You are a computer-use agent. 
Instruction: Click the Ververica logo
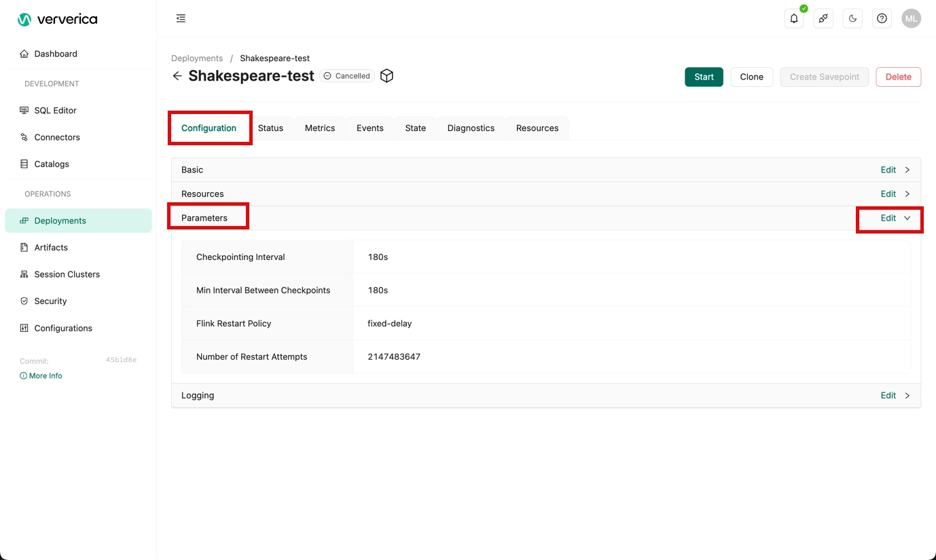click(57, 20)
